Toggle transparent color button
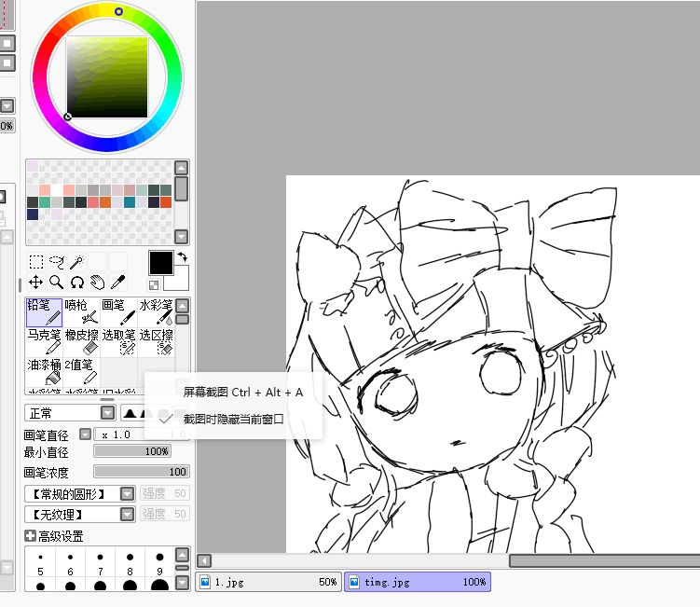This screenshot has width=700, height=607. (x=154, y=285)
